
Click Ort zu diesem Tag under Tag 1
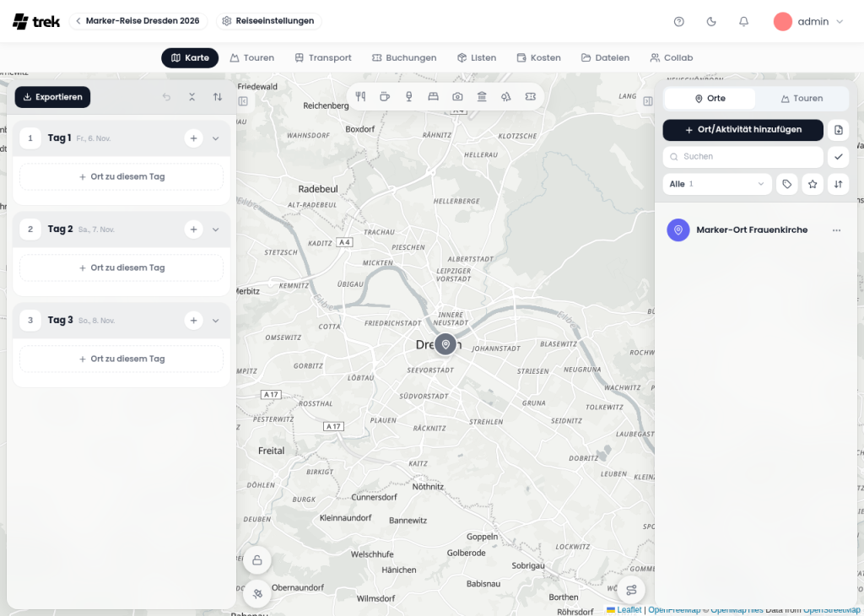(x=121, y=177)
